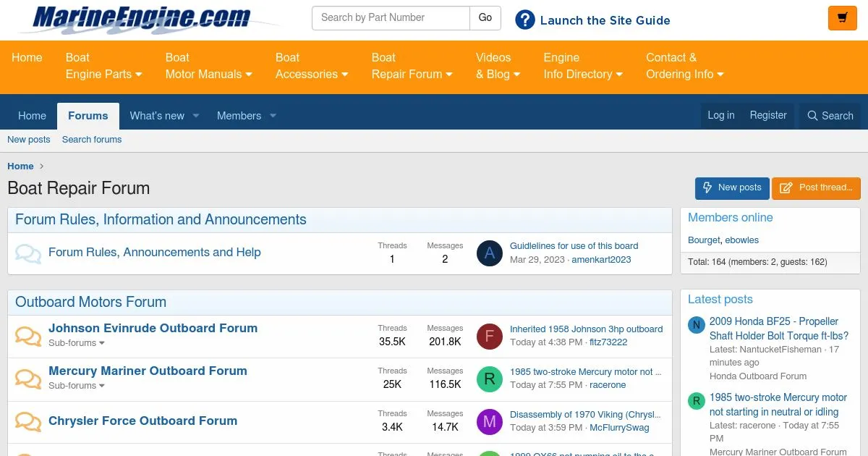868x456 pixels.
Task: Open user racerone in Mercury Mariner row
Action: point(608,385)
